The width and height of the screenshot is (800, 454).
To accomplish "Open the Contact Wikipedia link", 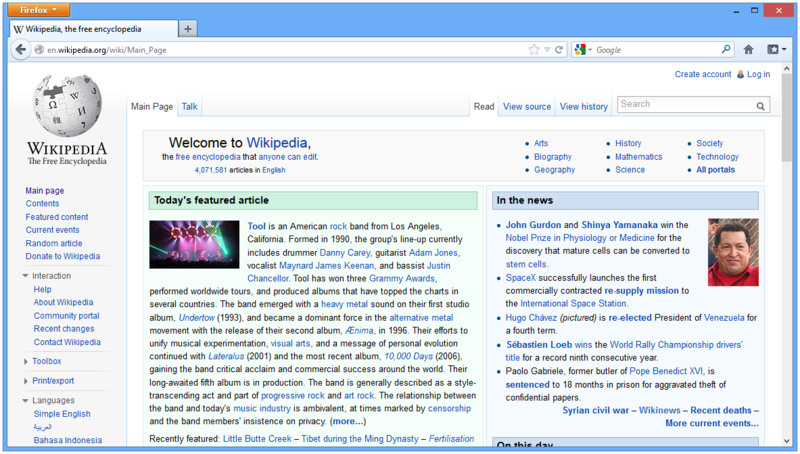I will coord(67,342).
